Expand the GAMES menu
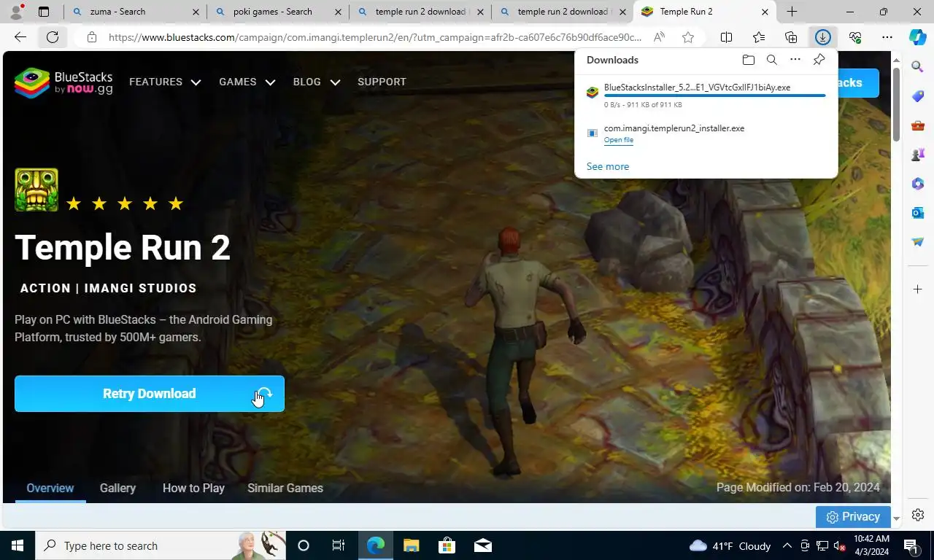934x560 pixels. point(247,82)
